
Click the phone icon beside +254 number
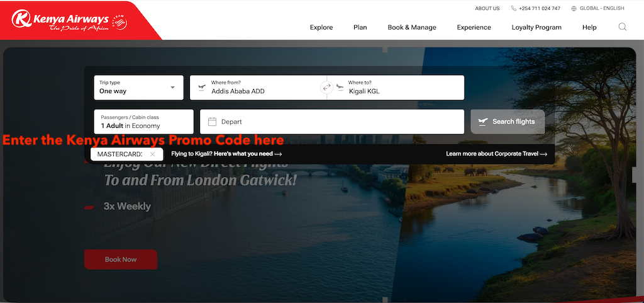(514, 9)
